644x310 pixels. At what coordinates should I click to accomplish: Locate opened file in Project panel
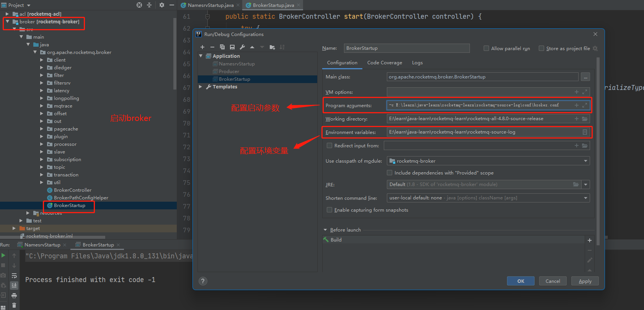139,5
